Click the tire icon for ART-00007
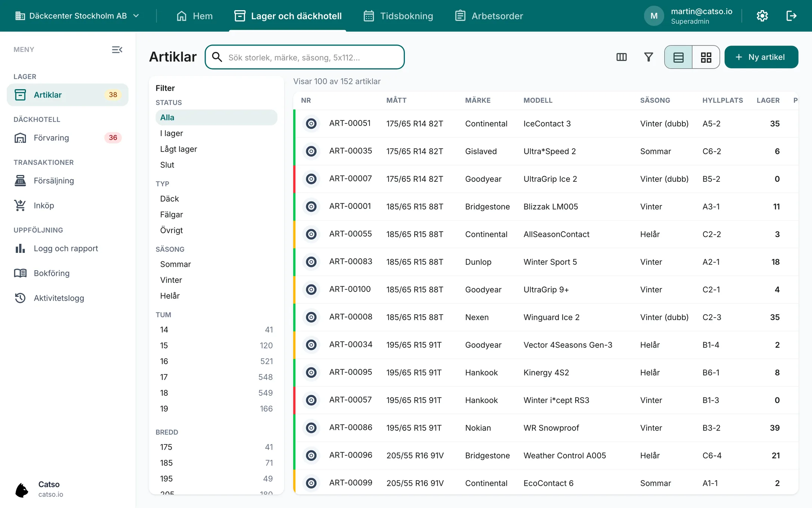 pos(311,179)
